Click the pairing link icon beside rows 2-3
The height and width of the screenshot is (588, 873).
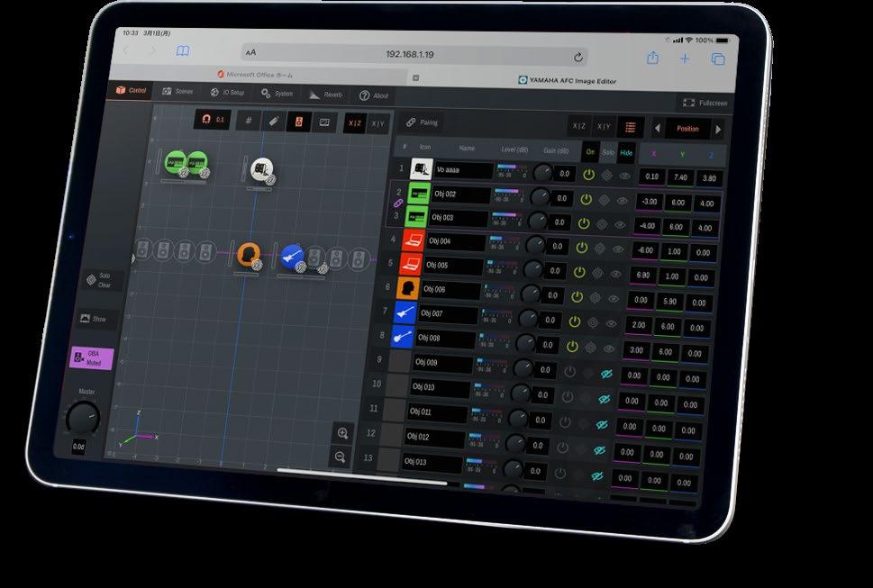click(398, 204)
